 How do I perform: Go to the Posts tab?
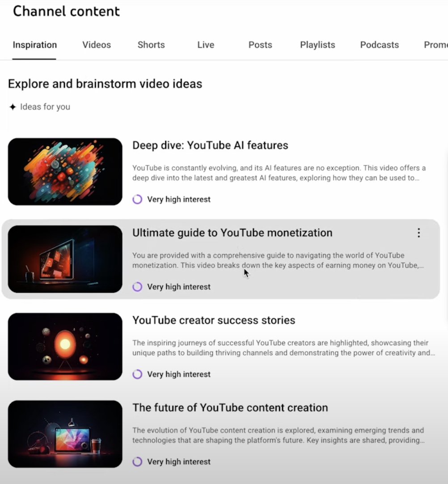point(260,45)
